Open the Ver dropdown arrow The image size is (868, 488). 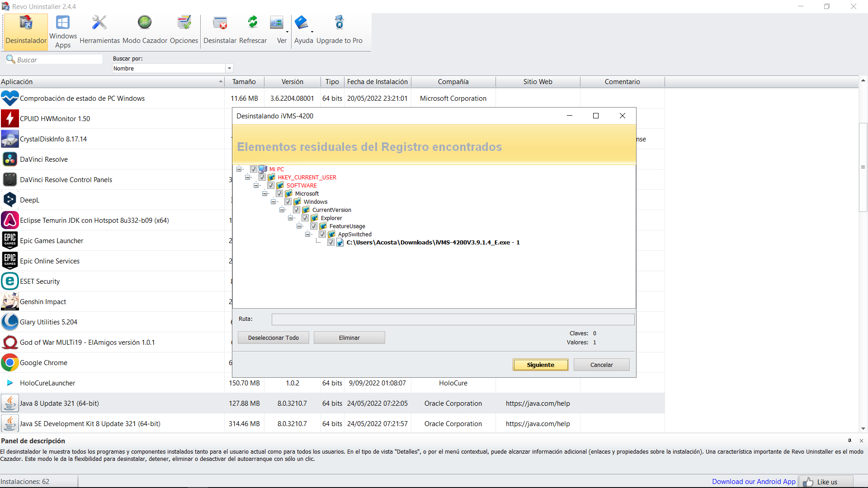[287, 32]
